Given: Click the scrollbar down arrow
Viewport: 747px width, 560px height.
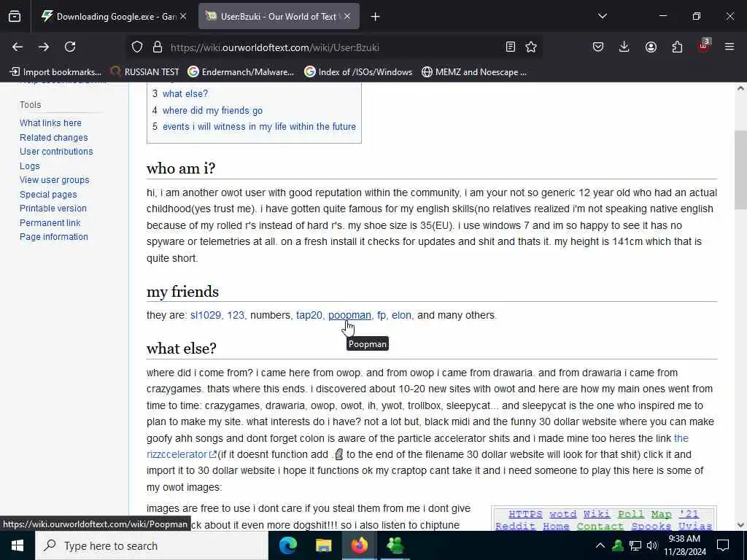Looking at the screenshot, I should (x=740, y=525).
